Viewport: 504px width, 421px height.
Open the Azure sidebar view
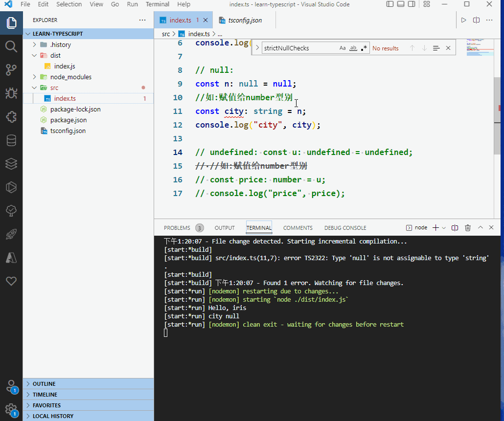coord(11,258)
